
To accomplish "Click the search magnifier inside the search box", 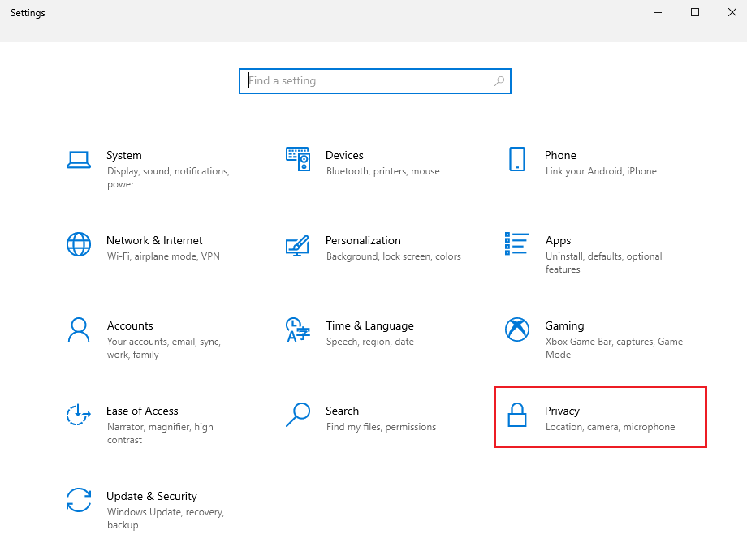I will (499, 81).
